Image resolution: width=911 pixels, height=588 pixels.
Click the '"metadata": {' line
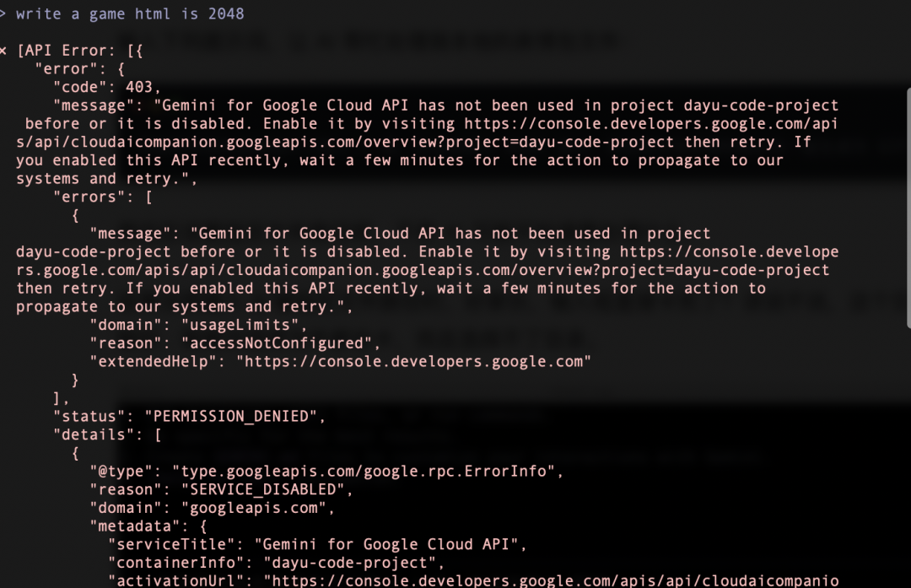[148, 526]
